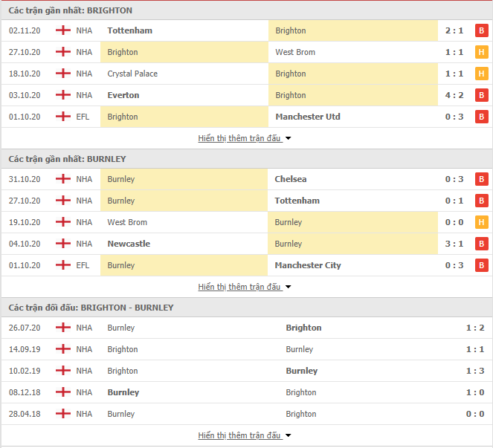Click the Everton team name
493x448 pixels.
tap(123, 95)
